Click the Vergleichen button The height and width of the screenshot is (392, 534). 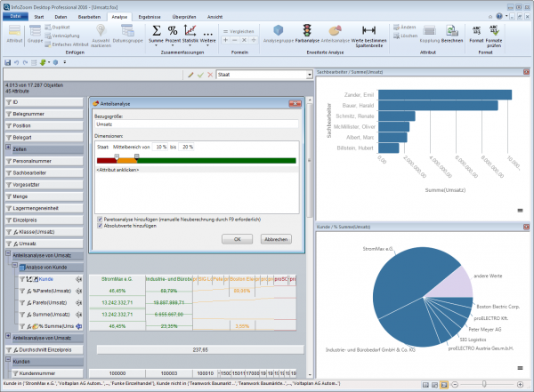click(x=239, y=31)
